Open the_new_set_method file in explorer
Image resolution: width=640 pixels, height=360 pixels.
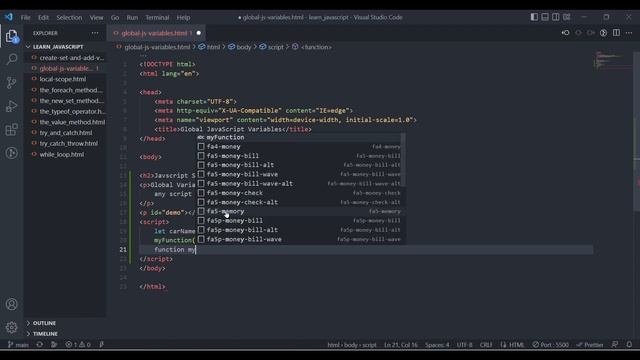point(65,100)
